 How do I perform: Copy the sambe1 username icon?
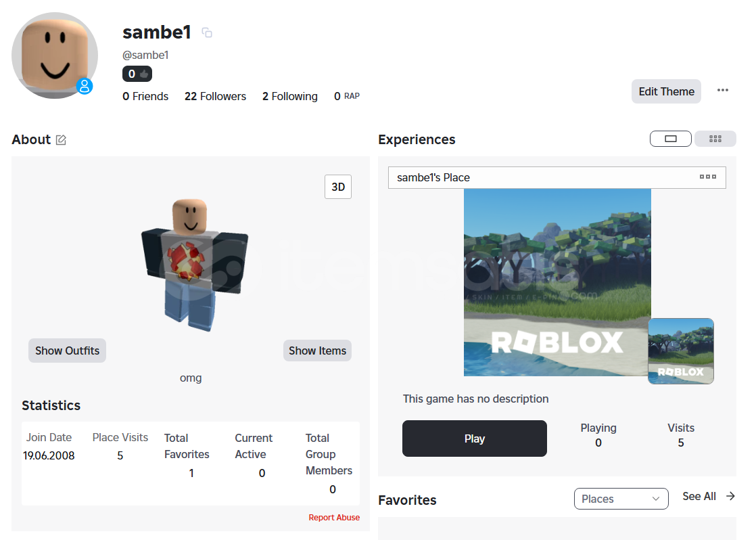click(x=207, y=32)
